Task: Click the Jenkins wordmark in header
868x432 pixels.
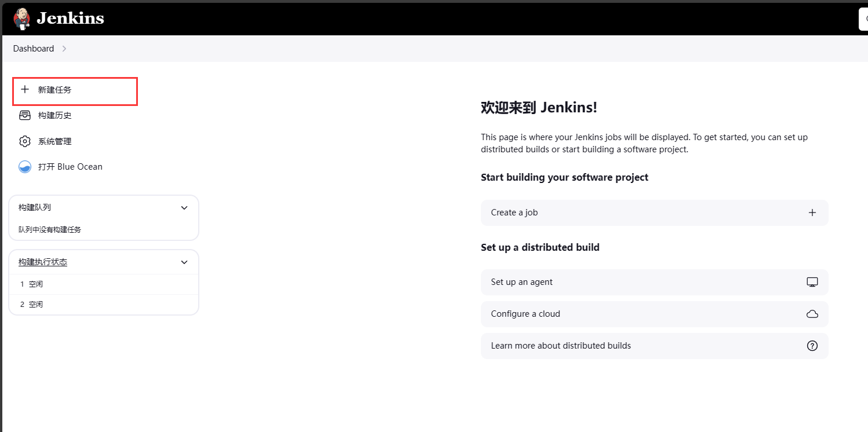Action: pyautogui.click(x=70, y=19)
